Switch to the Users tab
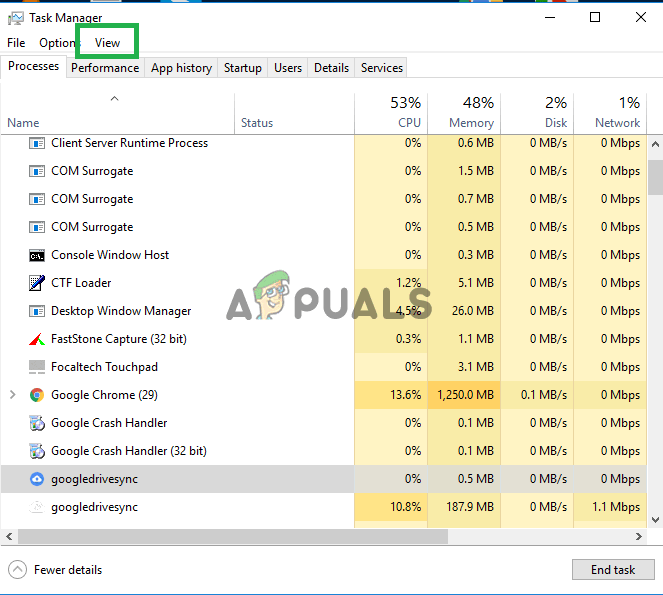Image resolution: width=663 pixels, height=595 pixels. (x=288, y=68)
